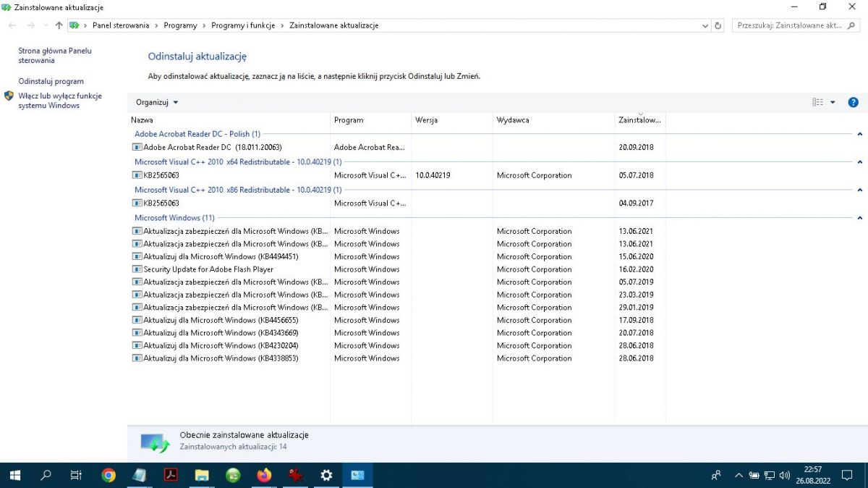Click Help question mark icon
Screen dimensions: 868x488
pos(853,102)
